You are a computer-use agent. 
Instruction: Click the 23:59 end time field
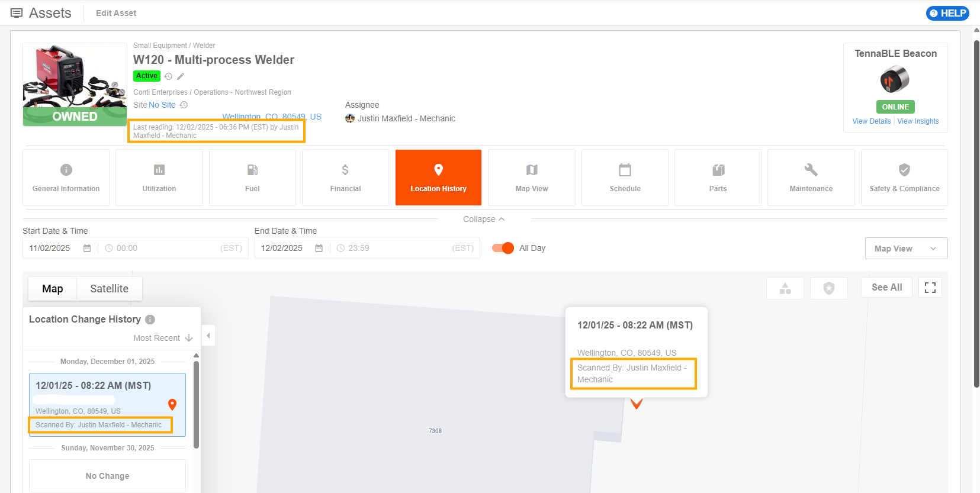tap(405, 248)
